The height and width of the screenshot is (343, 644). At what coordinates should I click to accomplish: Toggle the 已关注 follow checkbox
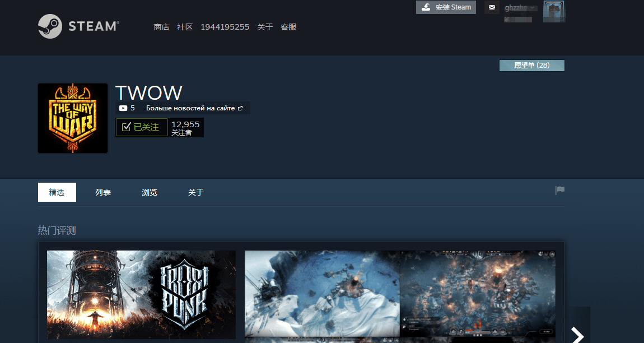click(x=142, y=127)
